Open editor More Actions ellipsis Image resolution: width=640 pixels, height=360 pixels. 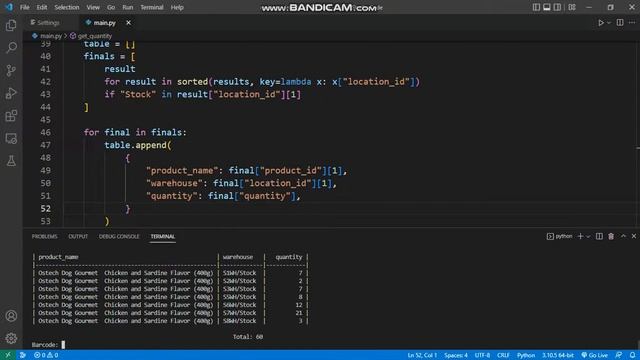click(x=632, y=23)
